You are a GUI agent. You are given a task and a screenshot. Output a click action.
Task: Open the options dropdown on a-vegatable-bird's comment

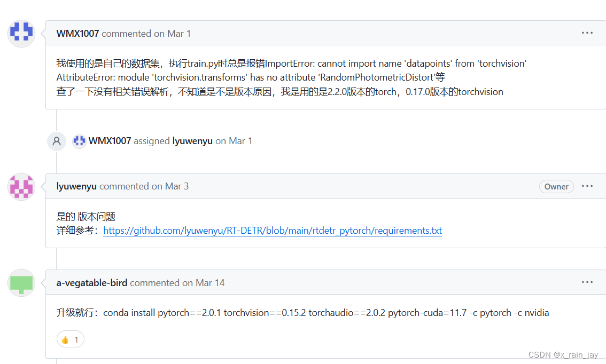pyautogui.click(x=587, y=282)
